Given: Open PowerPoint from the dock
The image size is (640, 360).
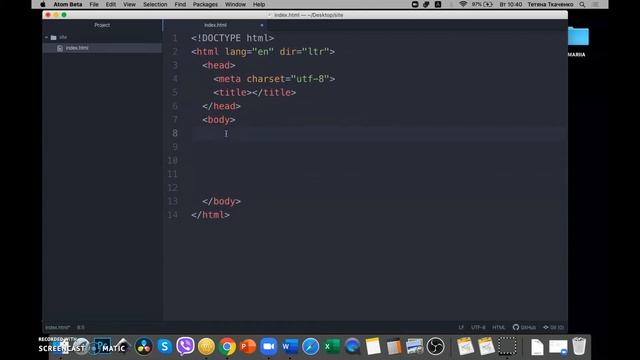Looking at the screenshot, I should point(248,347).
